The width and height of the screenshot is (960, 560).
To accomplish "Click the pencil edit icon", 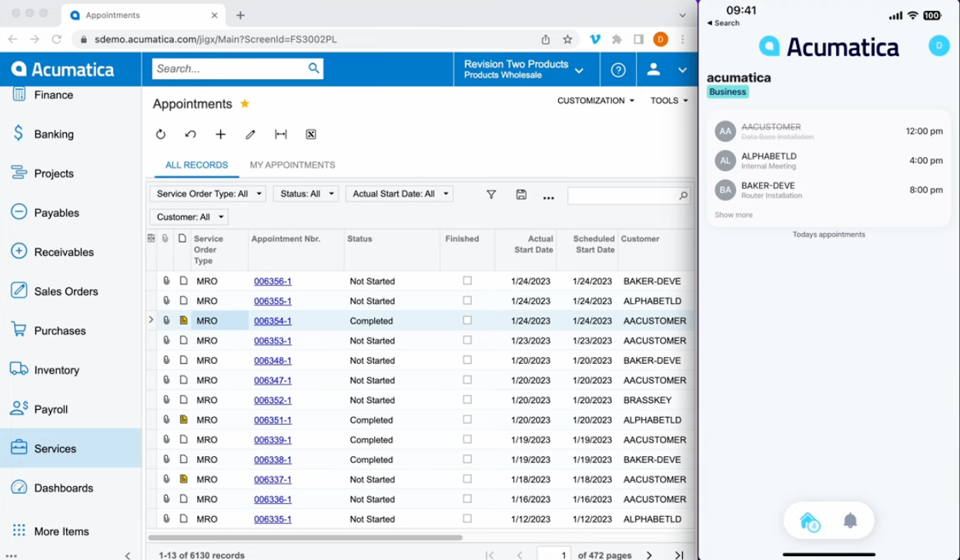I will click(250, 134).
